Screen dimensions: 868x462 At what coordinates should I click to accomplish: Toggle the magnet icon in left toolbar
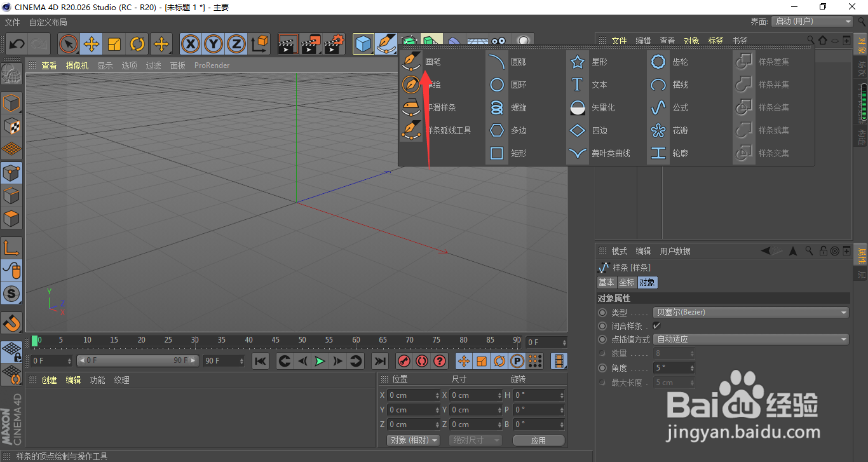[11, 323]
